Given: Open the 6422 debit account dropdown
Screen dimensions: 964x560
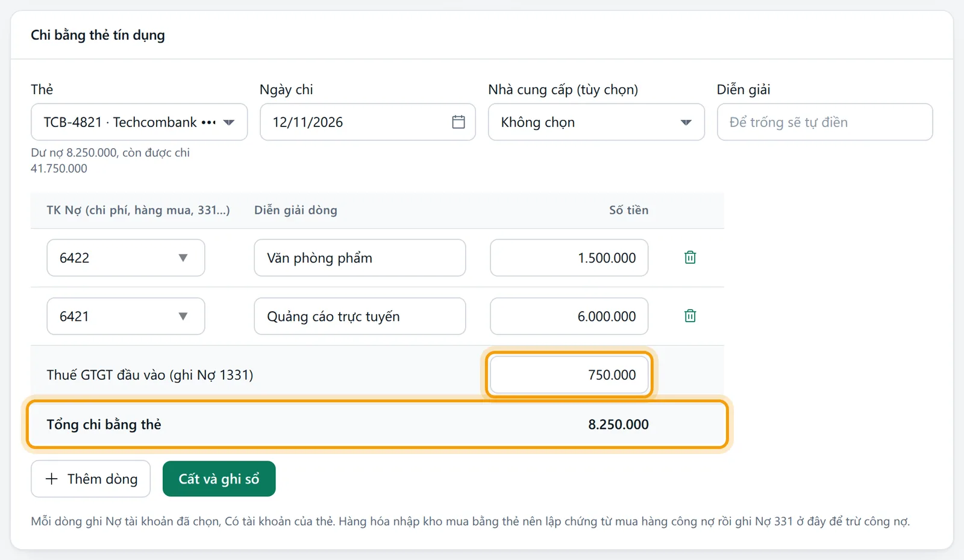Looking at the screenshot, I should click(126, 258).
